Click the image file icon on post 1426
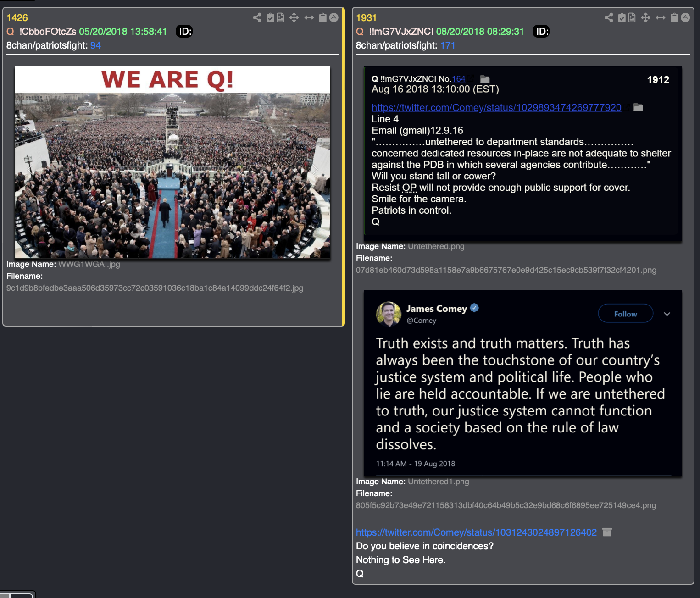Screen dimensions: 700x598 click(280, 18)
